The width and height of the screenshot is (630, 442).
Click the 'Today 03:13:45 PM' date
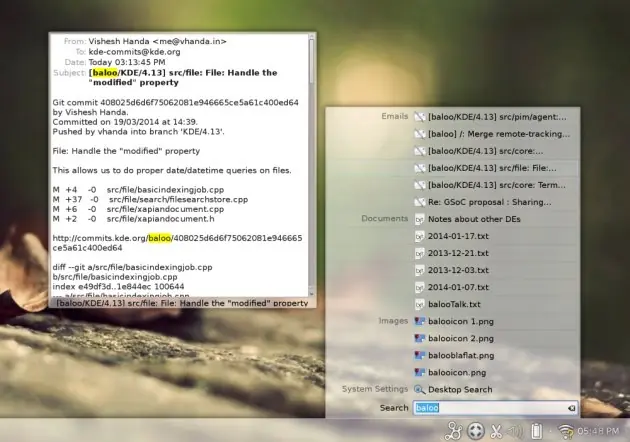(127, 62)
